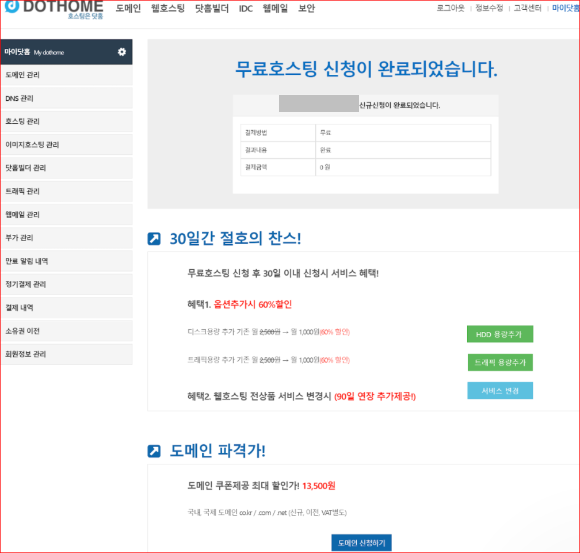
Task: Click the 로그아웃 link
Action: (x=451, y=8)
